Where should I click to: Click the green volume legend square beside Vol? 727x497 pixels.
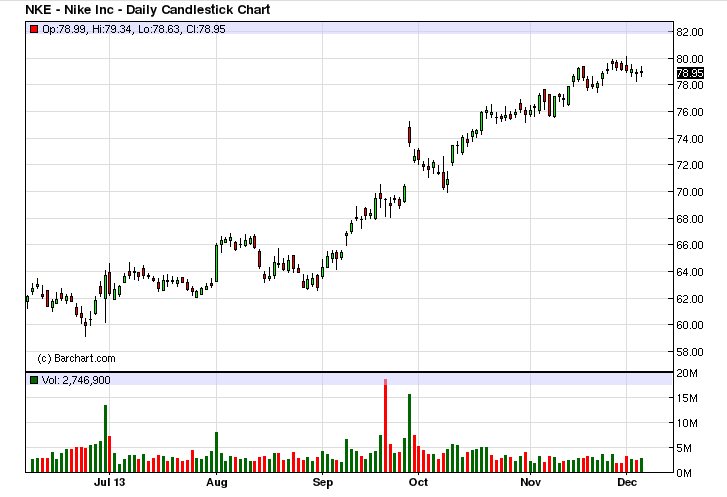click(x=34, y=380)
